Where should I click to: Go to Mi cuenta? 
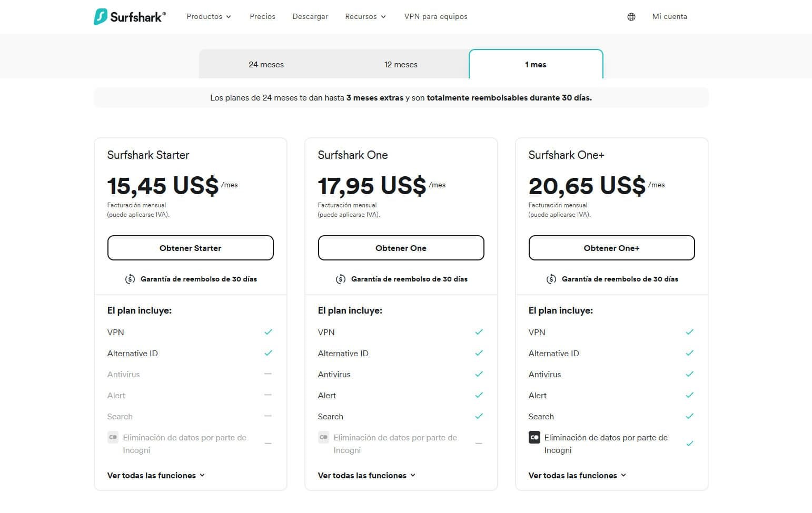click(x=669, y=16)
